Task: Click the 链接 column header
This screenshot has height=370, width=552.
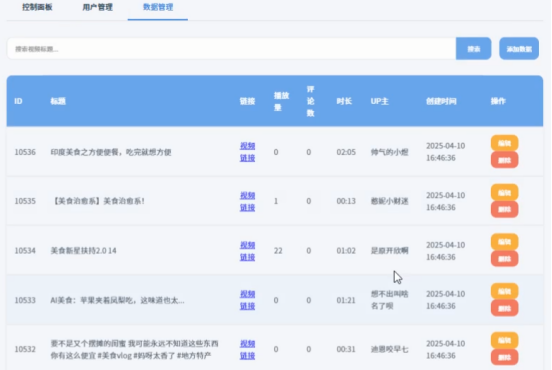Action: (x=247, y=101)
